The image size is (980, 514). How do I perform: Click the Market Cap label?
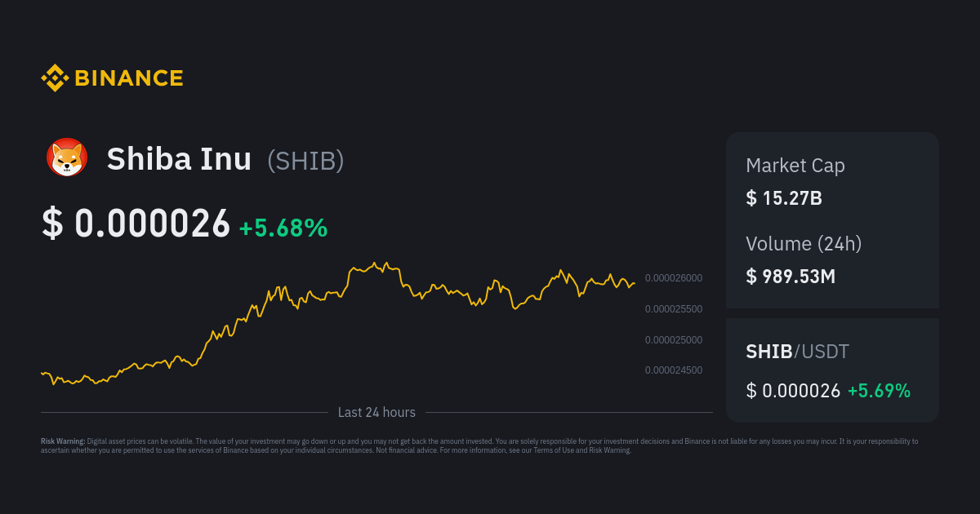click(795, 166)
